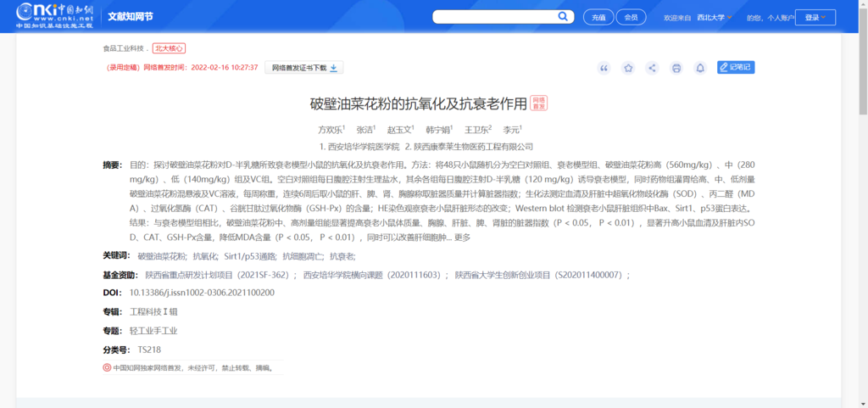868x408 pixels.
Task: Click the 会员 membership button
Action: tap(631, 17)
